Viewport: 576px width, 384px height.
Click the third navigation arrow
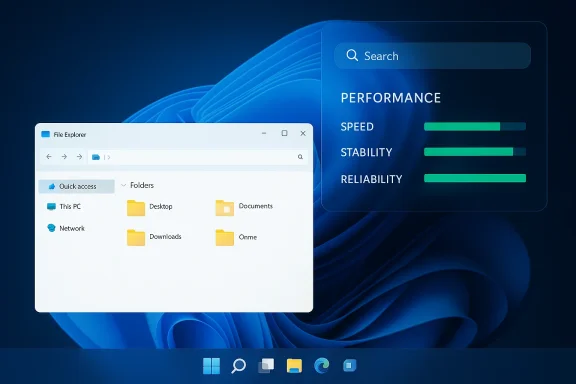click(79, 157)
